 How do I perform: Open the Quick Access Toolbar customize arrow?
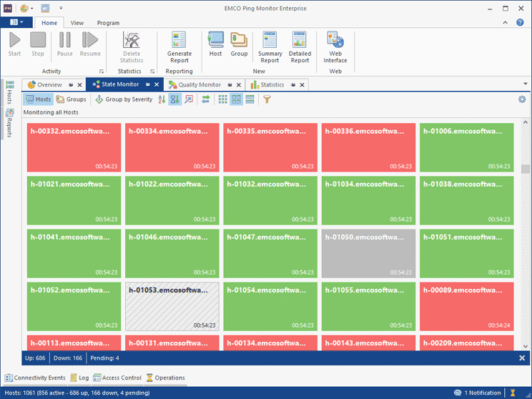61,8
